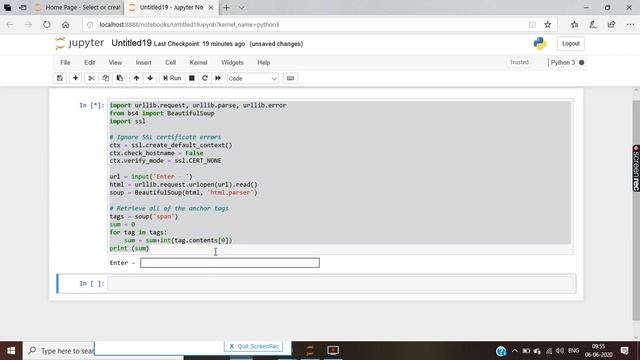Restart kernel and rerun whole notebook
Screen dimensions: 640x360
(218, 78)
